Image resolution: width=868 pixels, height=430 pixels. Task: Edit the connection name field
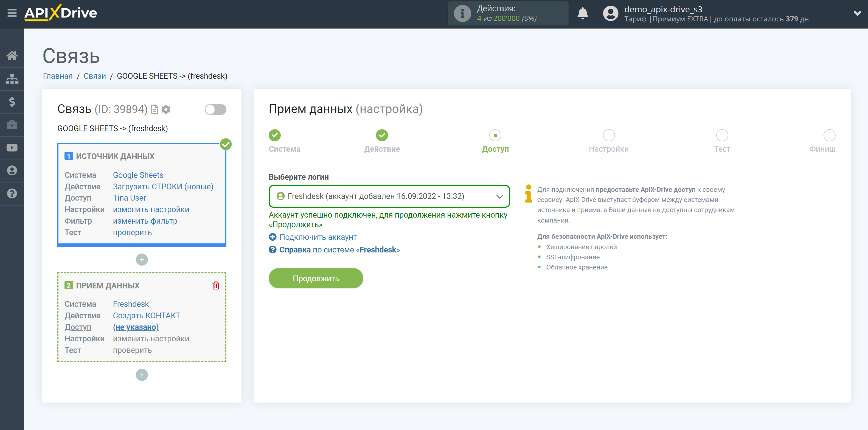(x=142, y=128)
